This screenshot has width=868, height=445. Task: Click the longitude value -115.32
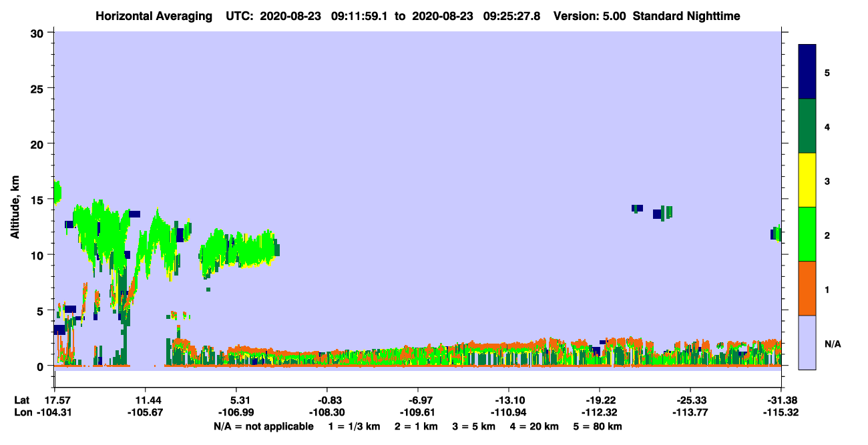click(781, 412)
